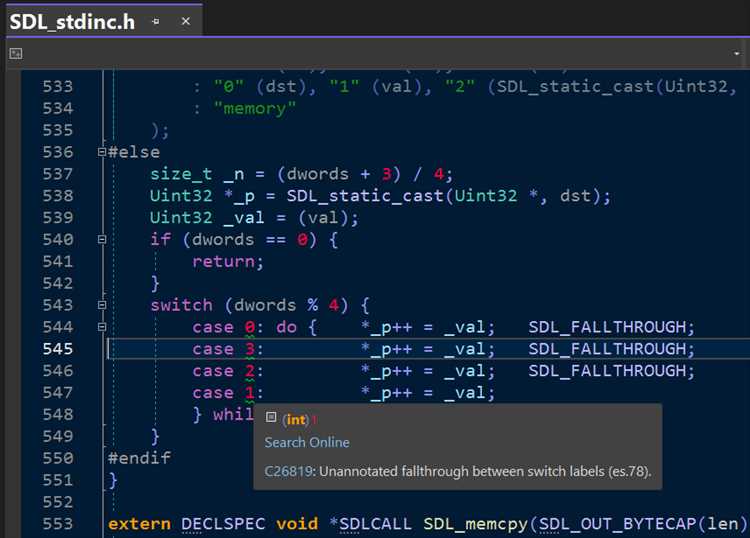Open the navigation bar dropdown arrow
The width and height of the screenshot is (750, 538).
(x=737, y=54)
